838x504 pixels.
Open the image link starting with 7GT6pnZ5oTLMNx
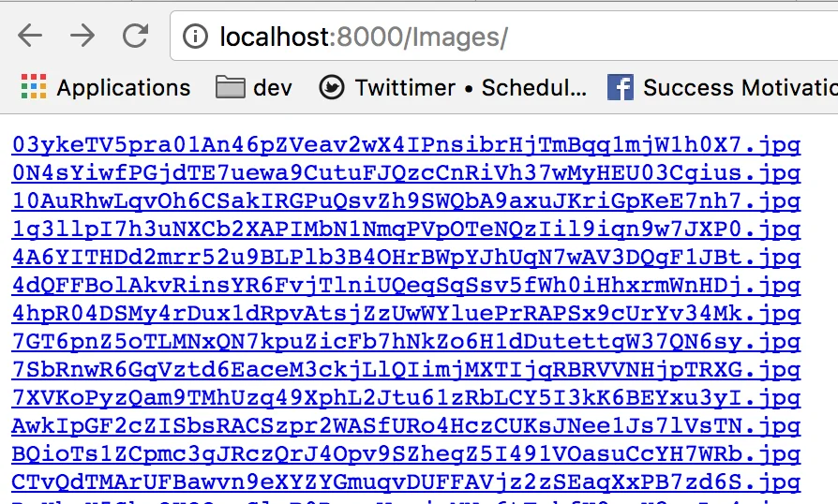tap(406, 343)
